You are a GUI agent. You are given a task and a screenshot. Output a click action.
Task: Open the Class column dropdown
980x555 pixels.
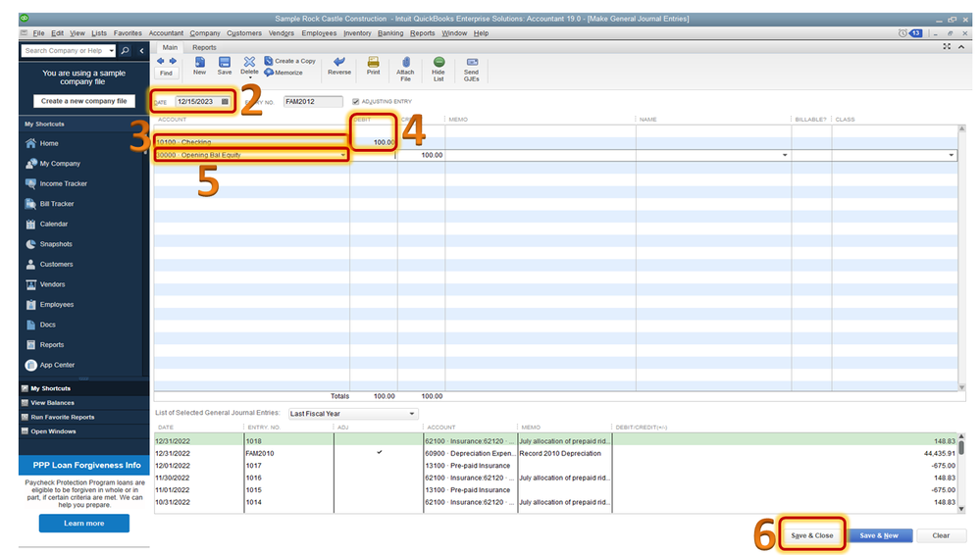click(x=952, y=155)
